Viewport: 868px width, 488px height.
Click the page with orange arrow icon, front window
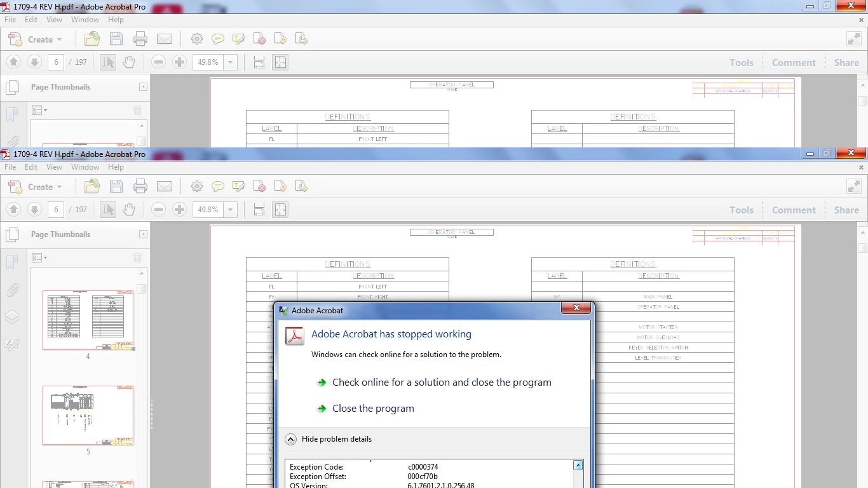pos(281,187)
